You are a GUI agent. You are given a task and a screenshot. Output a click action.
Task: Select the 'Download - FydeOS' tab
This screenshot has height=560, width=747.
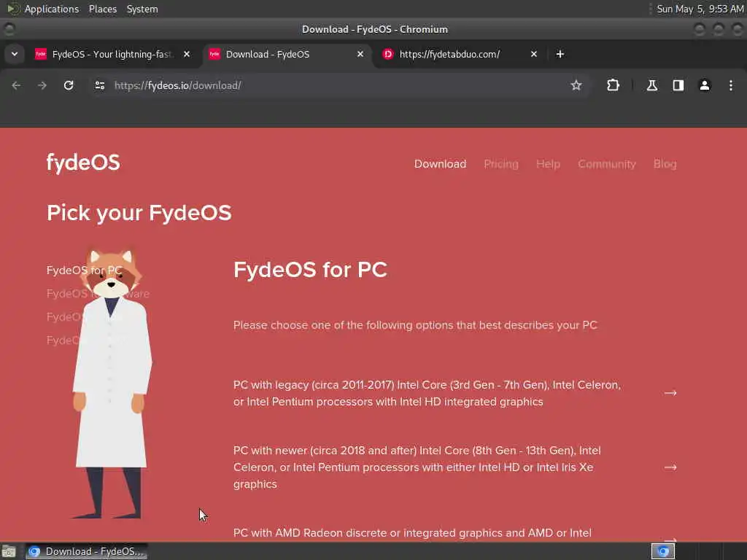(287, 54)
